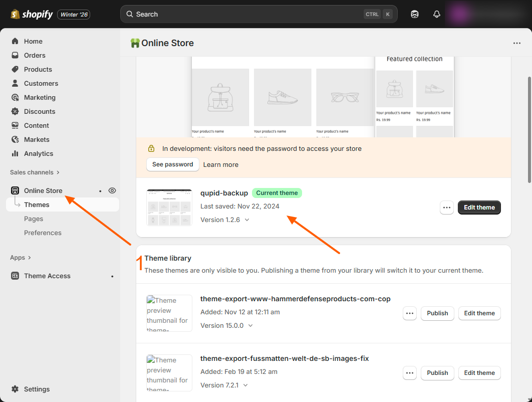
Task: Click the page vertical scrollbar
Action: (x=529, y=130)
